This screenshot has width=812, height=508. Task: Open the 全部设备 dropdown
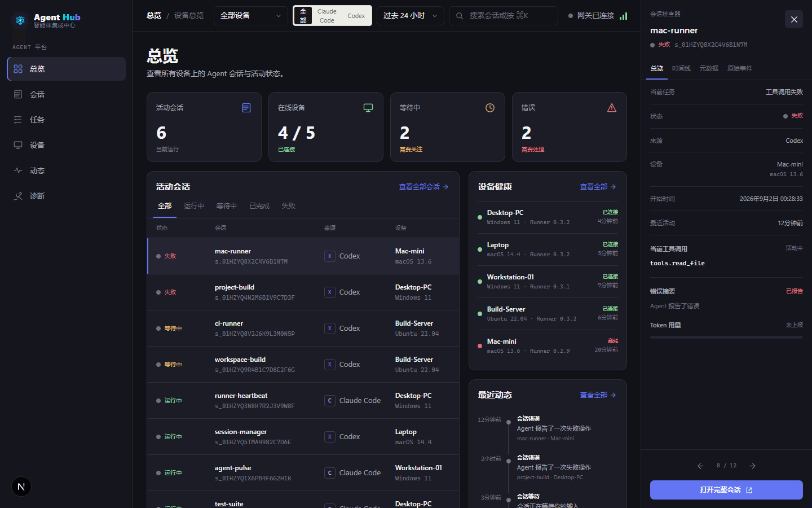coord(251,16)
